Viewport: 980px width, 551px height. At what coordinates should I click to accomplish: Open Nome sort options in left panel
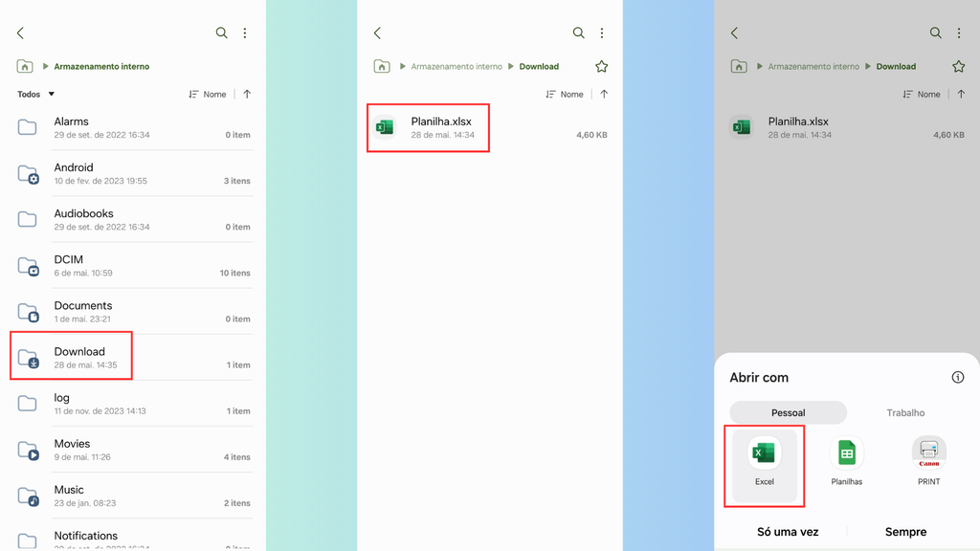(x=208, y=95)
